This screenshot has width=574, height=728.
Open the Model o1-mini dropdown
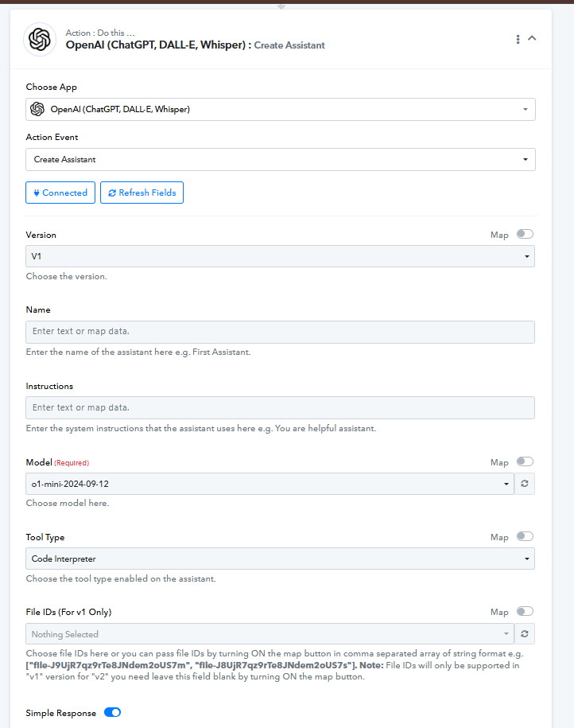click(x=270, y=484)
